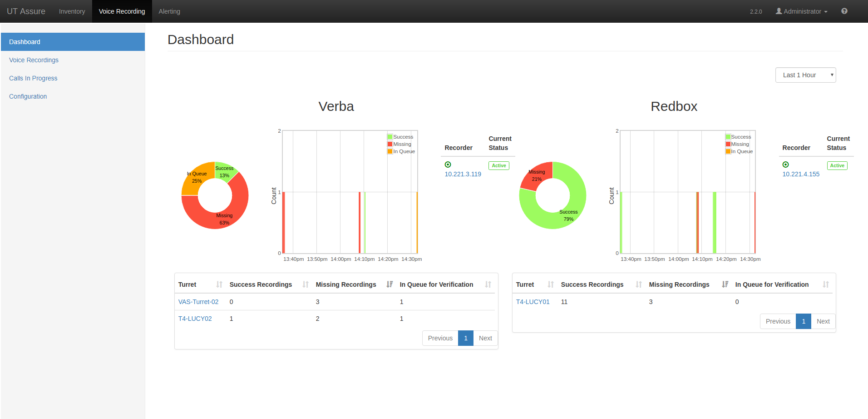The height and width of the screenshot is (419, 868).
Task: Sort Verba table by In Queue icon
Action: point(488,284)
